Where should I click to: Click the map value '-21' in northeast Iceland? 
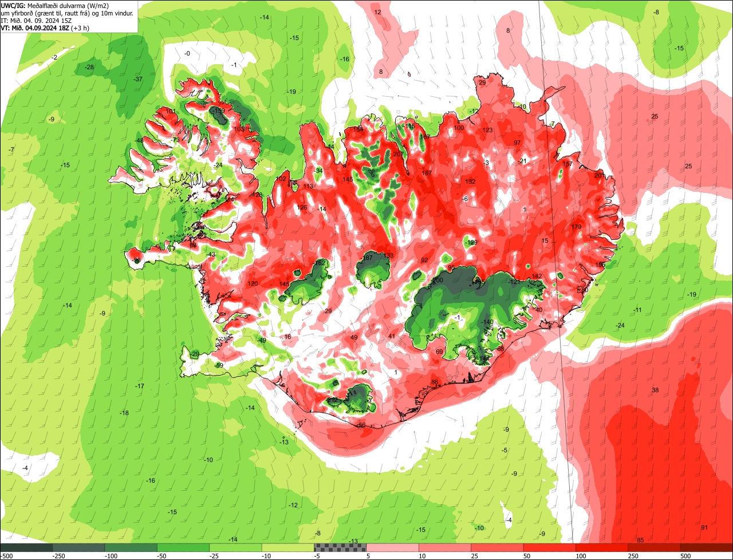tap(522, 161)
